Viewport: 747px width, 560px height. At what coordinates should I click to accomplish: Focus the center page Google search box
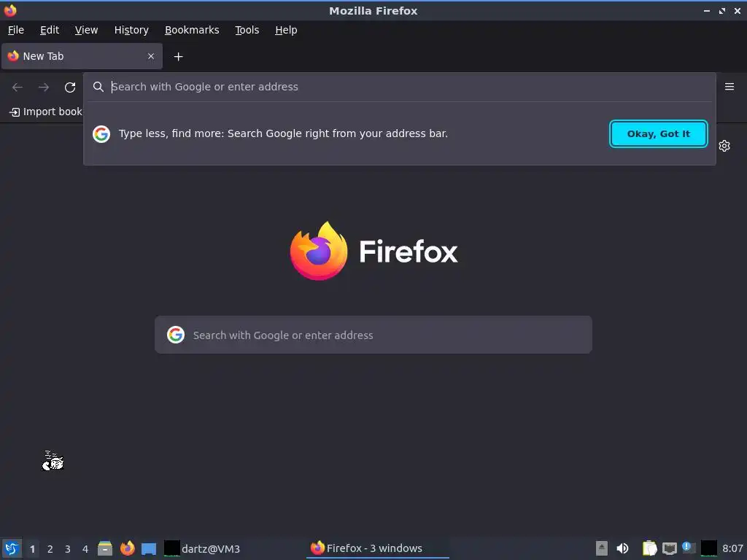pos(373,335)
